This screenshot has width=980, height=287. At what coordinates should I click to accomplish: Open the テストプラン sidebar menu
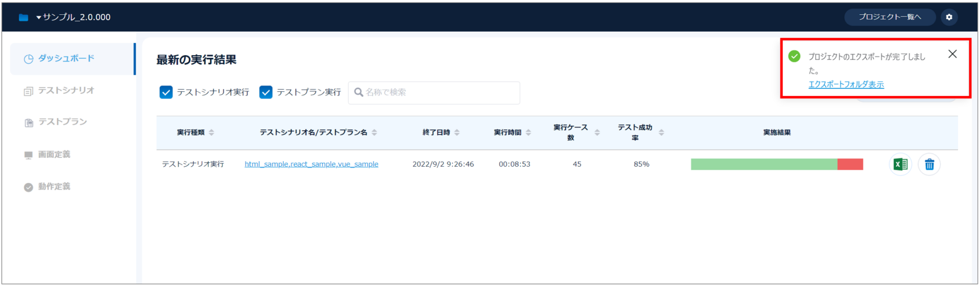pyautogui.click(x=62, y=122)
